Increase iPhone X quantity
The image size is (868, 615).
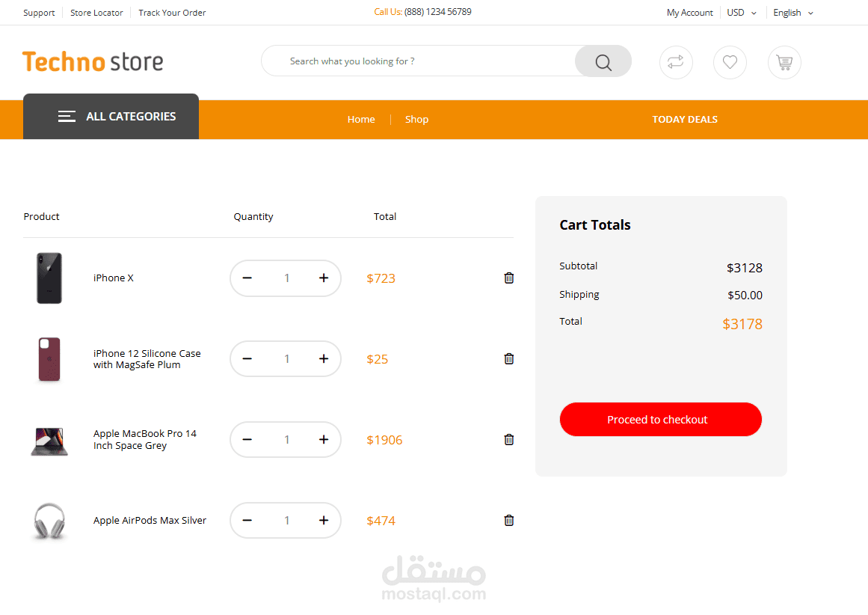coord(324,278)
